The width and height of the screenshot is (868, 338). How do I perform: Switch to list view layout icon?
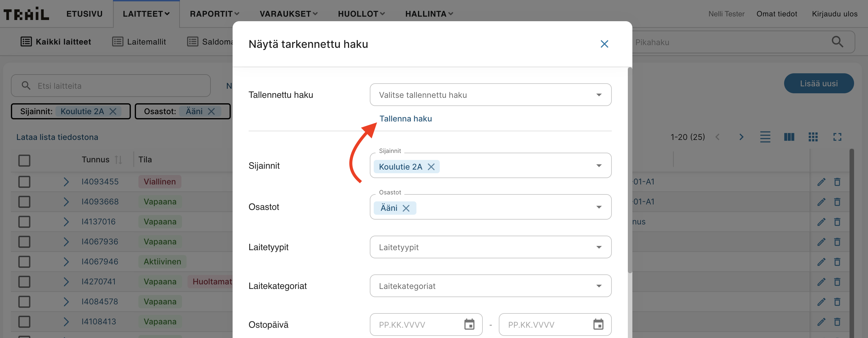tap(765, 137)
